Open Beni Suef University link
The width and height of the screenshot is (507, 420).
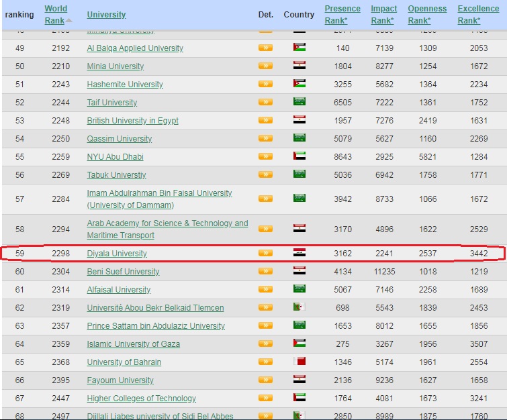(x=123, y=271)
